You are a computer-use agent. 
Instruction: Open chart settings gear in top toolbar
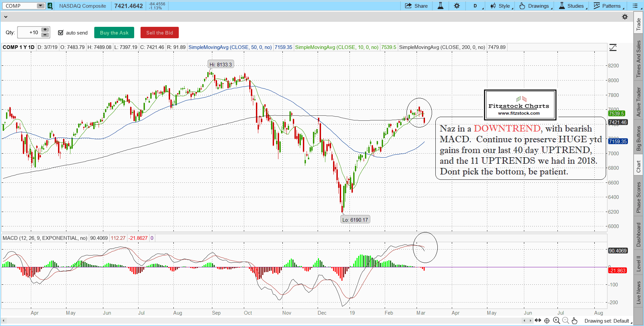click(x=457, y=6)
